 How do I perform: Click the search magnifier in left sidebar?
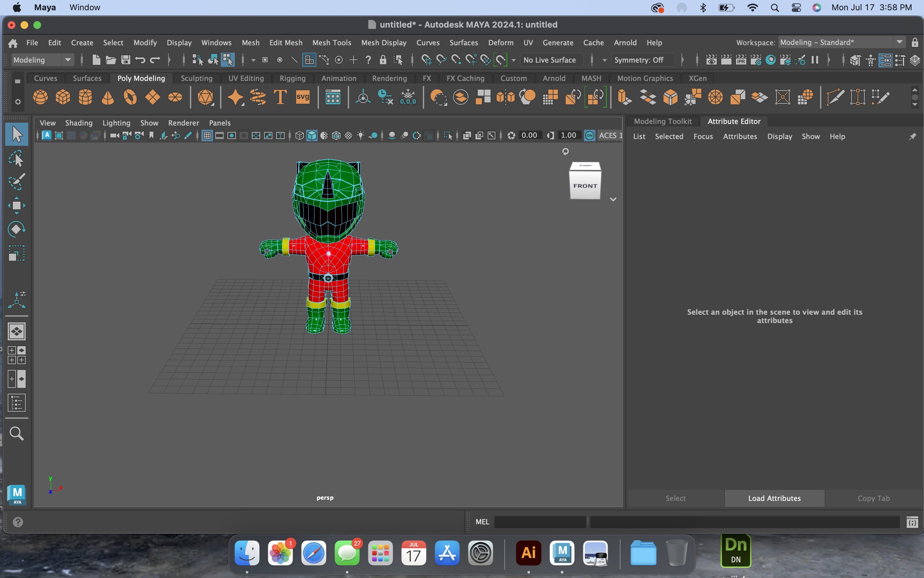coord(16,433)
